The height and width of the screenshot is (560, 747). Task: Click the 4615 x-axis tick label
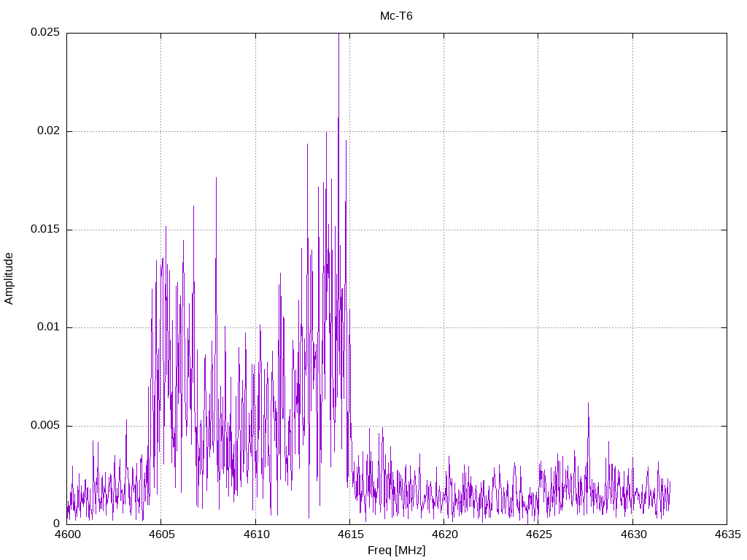(349, 534)
